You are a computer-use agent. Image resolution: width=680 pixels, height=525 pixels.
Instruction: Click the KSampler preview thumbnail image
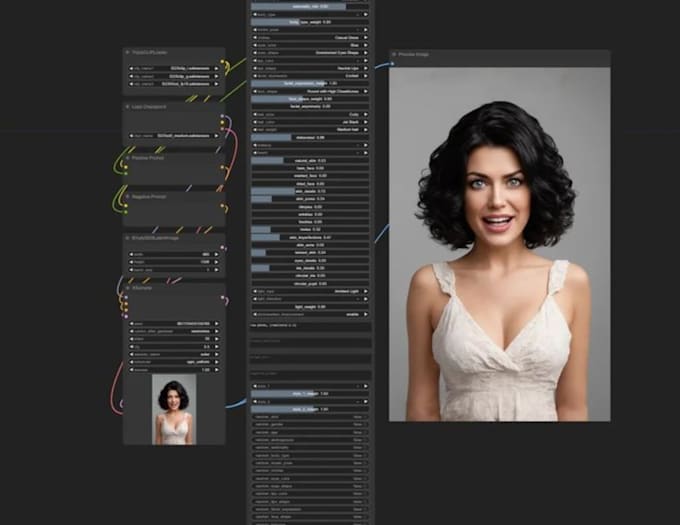click(x=174, y=409)
